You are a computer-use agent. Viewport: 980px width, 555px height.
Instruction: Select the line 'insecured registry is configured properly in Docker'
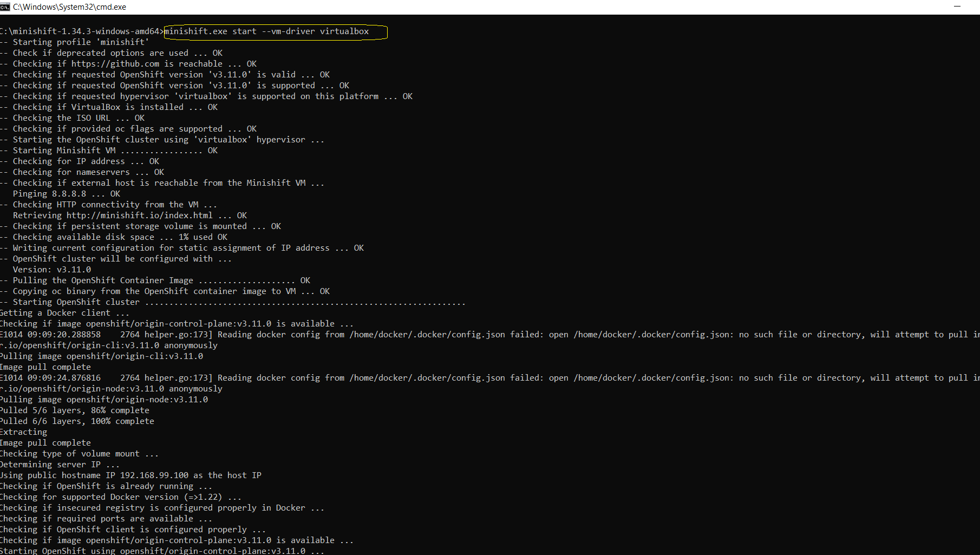point(162,508)
